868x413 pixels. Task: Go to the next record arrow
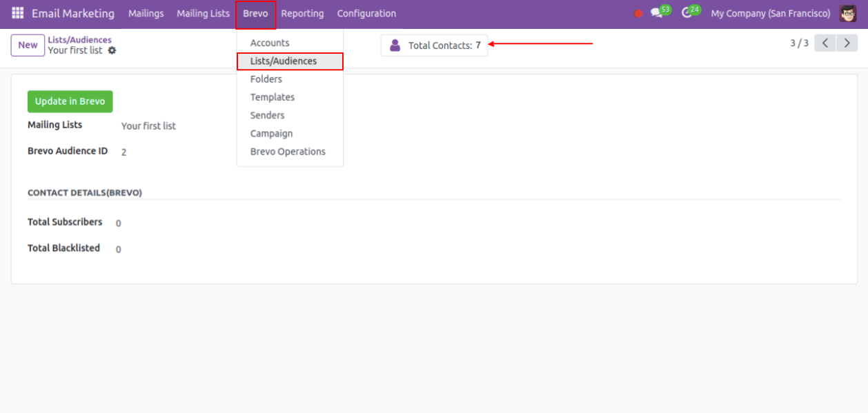[x=847, y=43]
